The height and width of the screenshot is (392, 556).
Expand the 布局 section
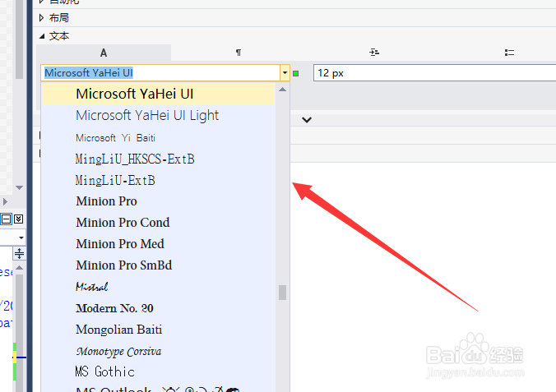(x=42, y=18)
